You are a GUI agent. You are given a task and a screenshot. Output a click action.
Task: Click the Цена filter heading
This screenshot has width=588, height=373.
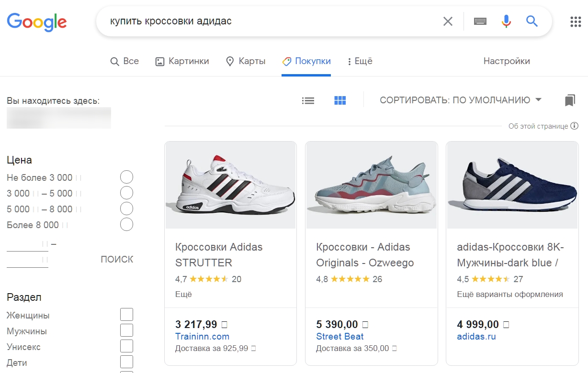point(19,160)
